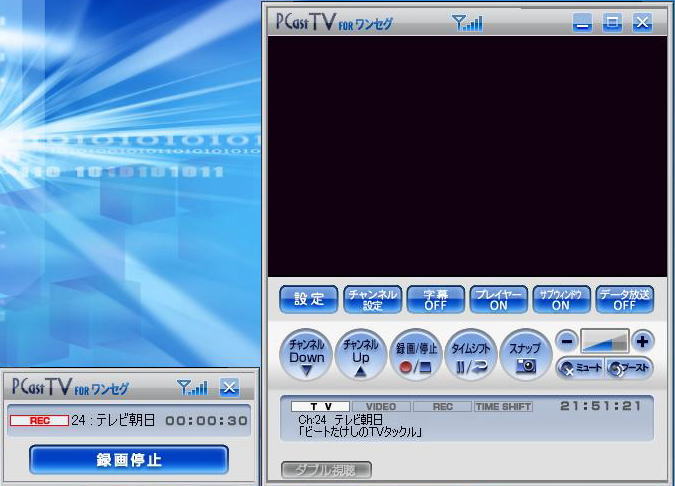Minimize the main PCast TV window

pos(582,22)
